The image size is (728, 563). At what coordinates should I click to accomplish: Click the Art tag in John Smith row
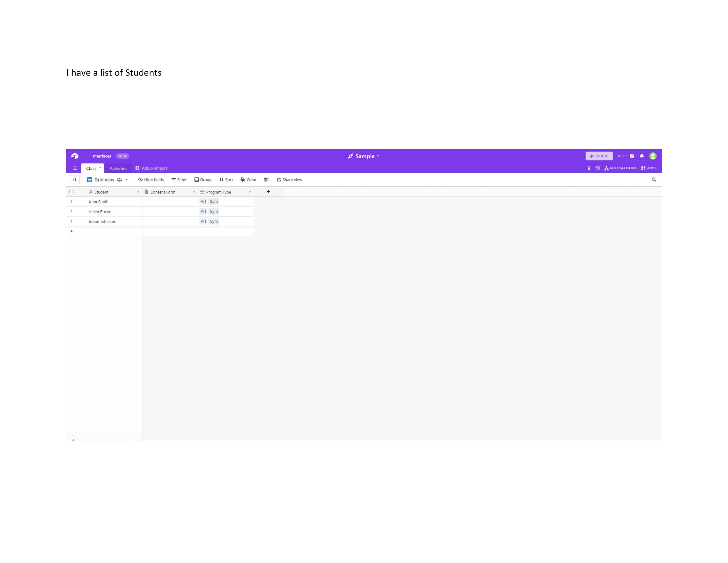coord(203,201)
